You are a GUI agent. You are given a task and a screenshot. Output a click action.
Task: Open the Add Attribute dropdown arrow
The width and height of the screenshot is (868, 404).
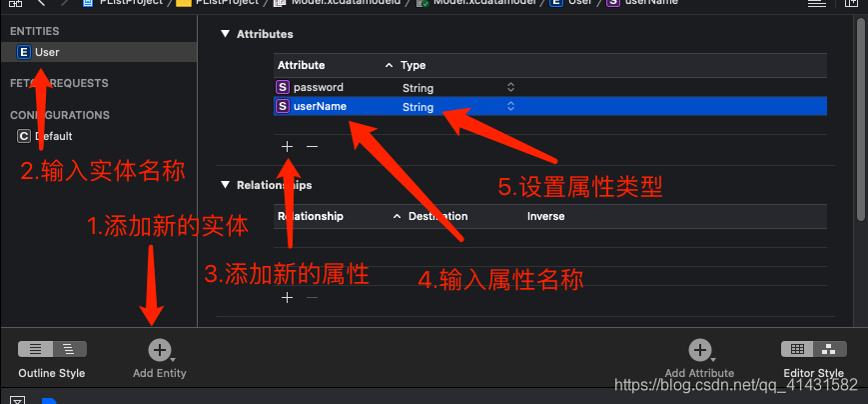click(x=712, y=360)
